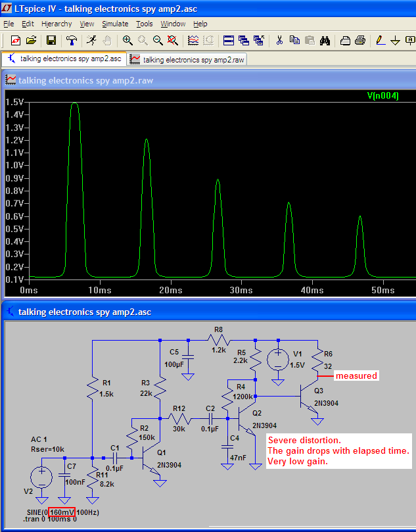Select the Label Net tool icon
The height and width of the screenshot is (532, 416).
coord(410,40)
